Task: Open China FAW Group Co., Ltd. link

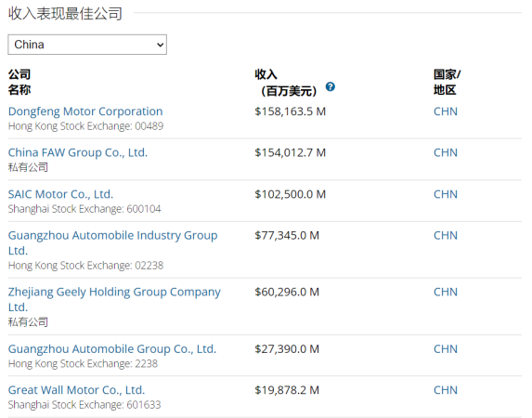Action: (78, 153)
